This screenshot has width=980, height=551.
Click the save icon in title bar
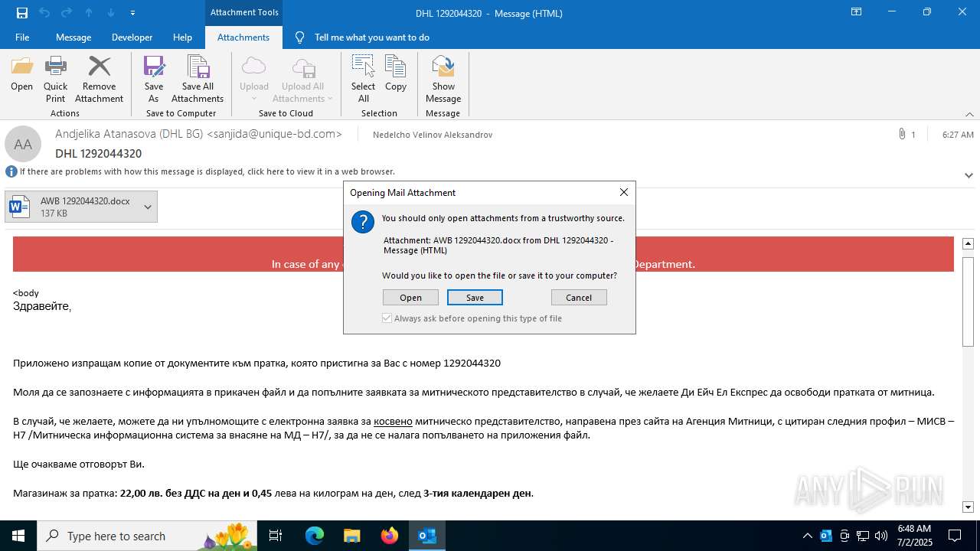[x=22, y=13]
